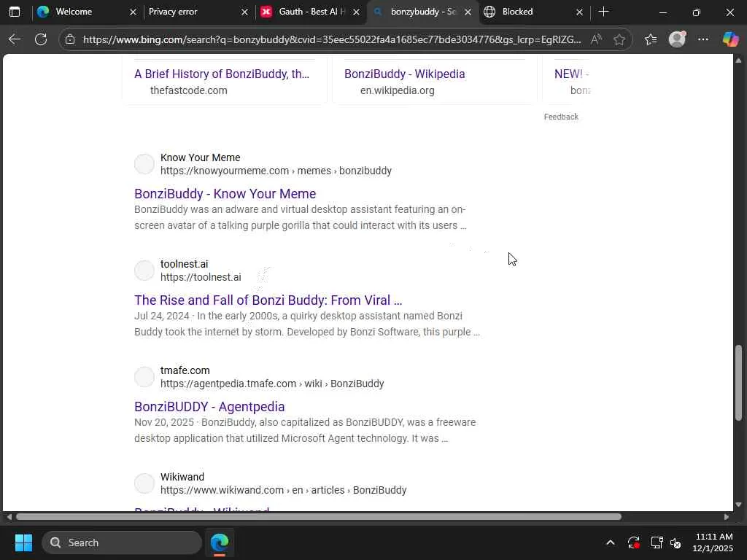Click the Know Your Meme site favicon
This screenshot has width=747, height=560.
pyautogui.click(x=144, y=164)
